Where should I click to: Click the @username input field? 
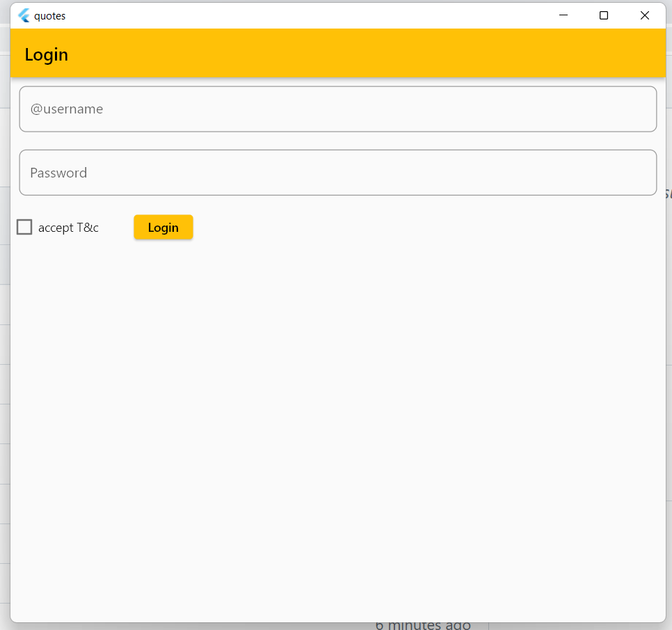pyautogui.click(x=337, y=109)
